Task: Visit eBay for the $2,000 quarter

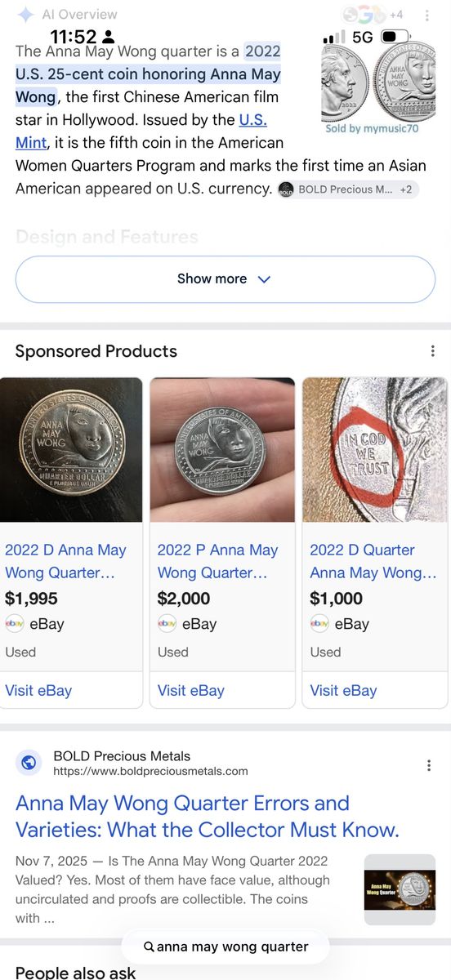Action: coord(190,690)
